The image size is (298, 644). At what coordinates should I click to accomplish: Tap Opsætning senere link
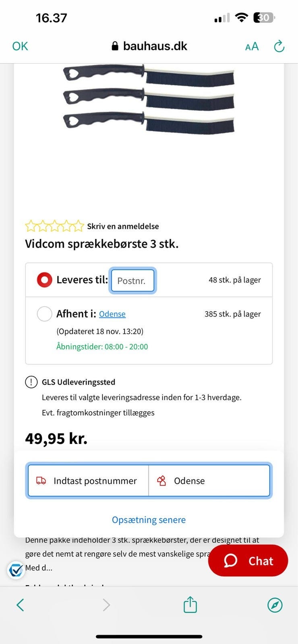pyautogui.click(x=149, y=520)
